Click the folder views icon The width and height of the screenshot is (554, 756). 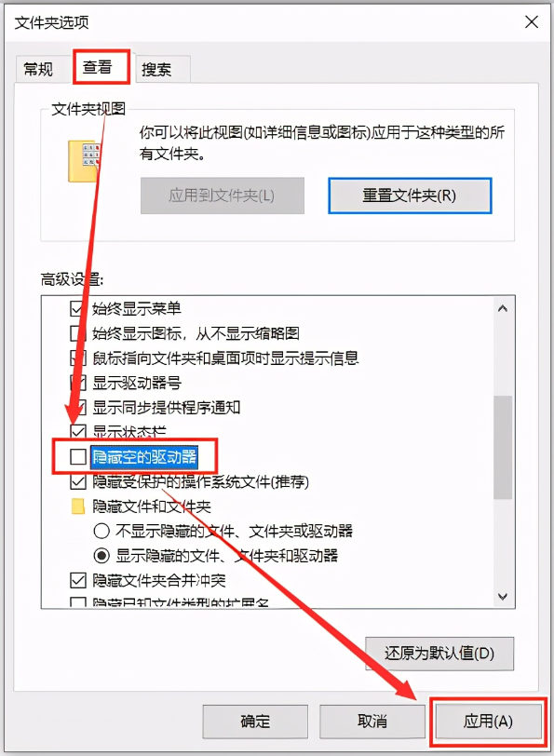[85, 161]
